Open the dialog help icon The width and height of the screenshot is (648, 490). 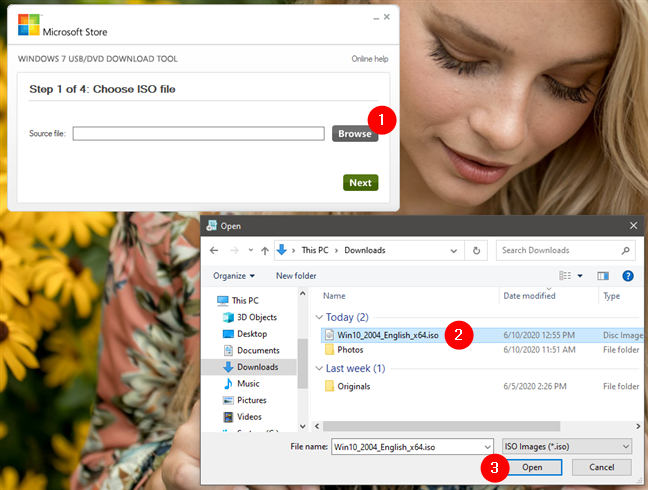click(x=628, y=276)
